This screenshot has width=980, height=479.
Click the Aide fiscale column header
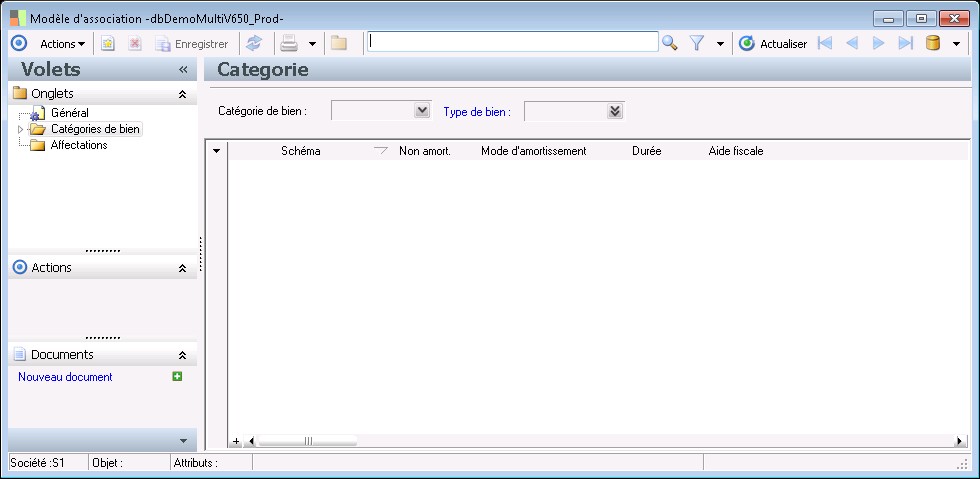(736, 151)
